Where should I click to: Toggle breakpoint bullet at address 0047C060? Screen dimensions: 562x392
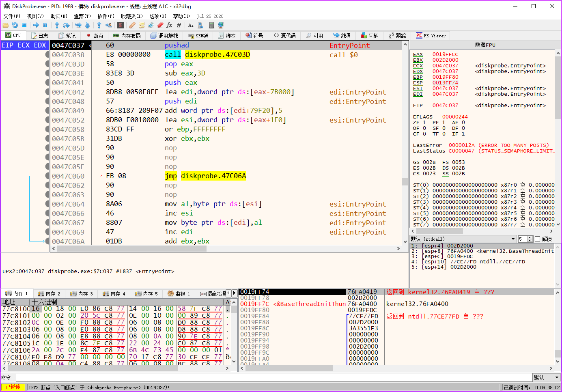(x=47, y=176)
